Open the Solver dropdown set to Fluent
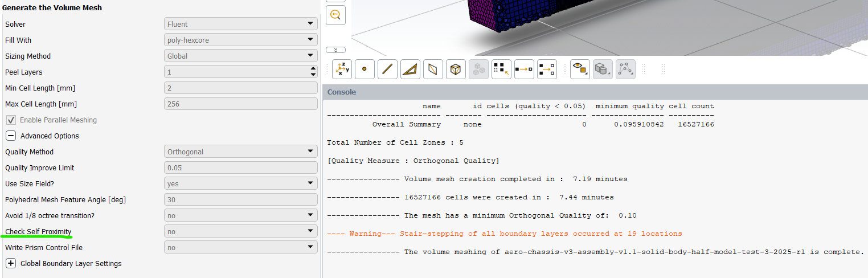This screenshot has height=278, width=868. click(240, 24)
